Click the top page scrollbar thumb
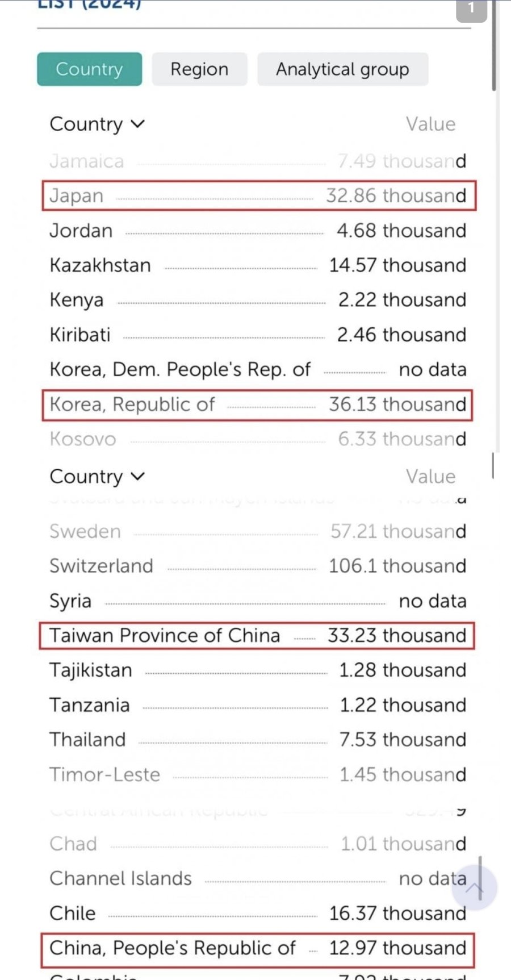This screenshot has height=980, width=511. [494, 45]
